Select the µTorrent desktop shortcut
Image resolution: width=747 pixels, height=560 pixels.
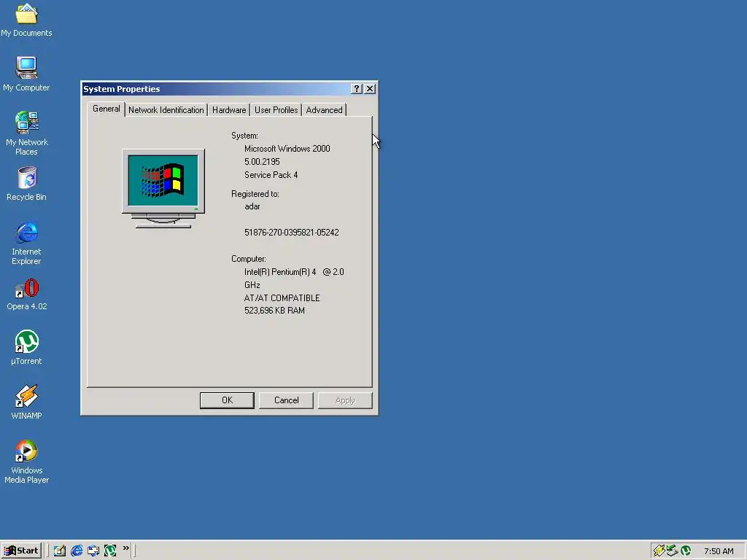coord(26,348)
